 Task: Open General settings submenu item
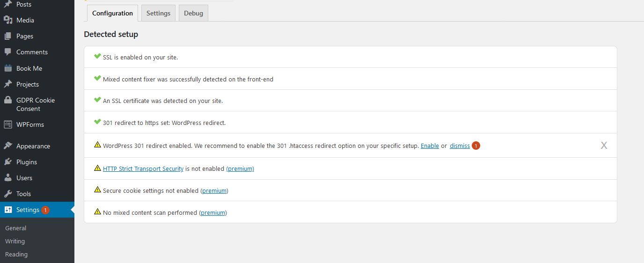[15, 228]
